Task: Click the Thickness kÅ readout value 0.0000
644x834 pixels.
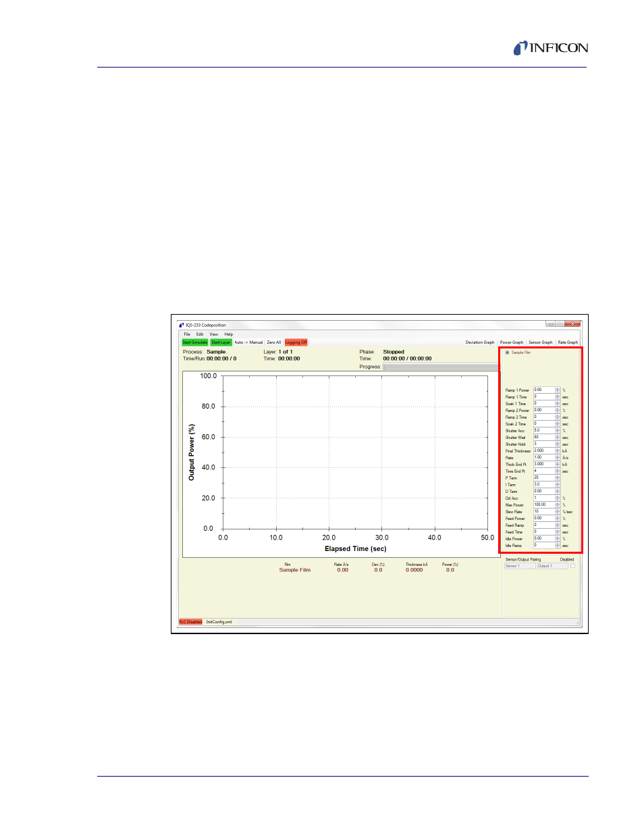Action: (x=414, y=570)
